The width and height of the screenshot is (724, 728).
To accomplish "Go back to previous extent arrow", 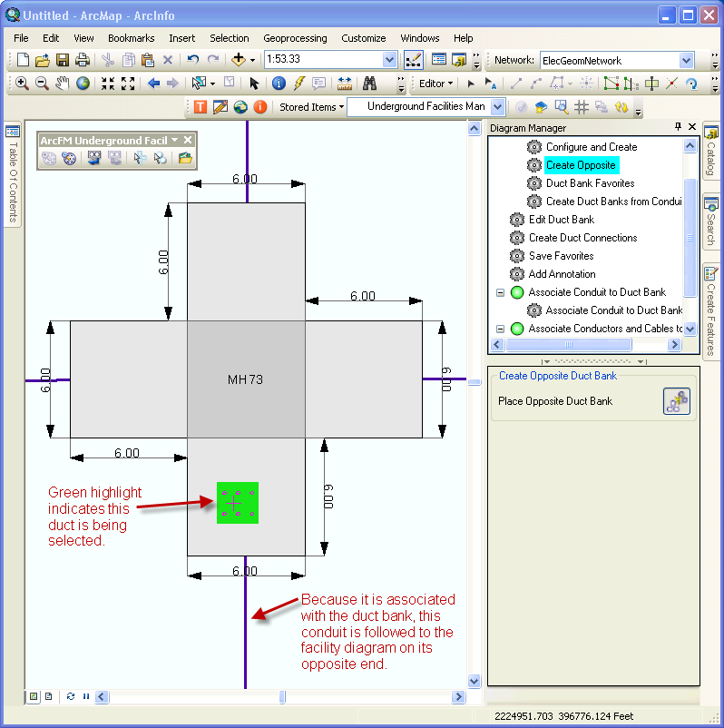I will pyautogui.click(x=153, y=84).
